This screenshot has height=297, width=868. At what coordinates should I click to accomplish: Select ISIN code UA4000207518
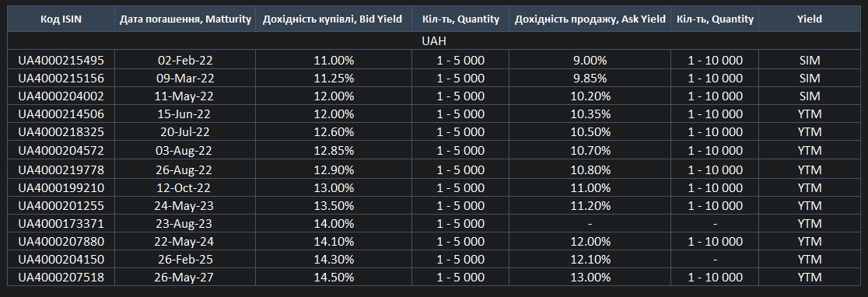point(61,277)
